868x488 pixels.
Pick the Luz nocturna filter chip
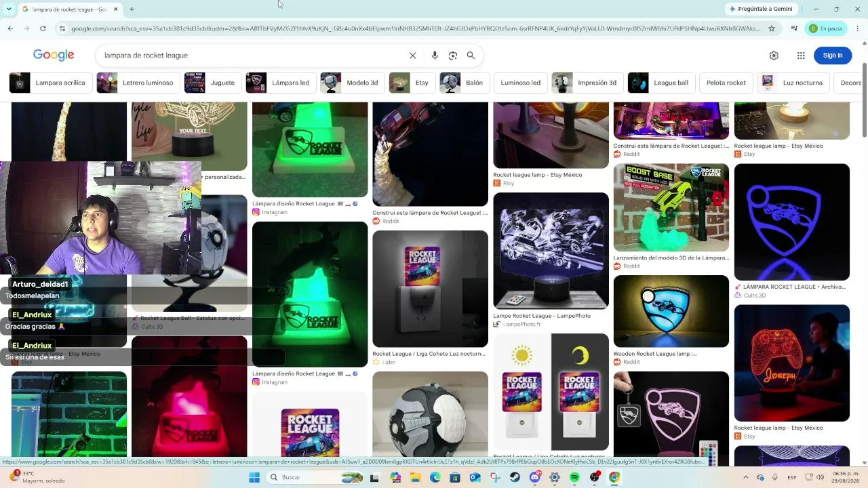pos(793,83)
